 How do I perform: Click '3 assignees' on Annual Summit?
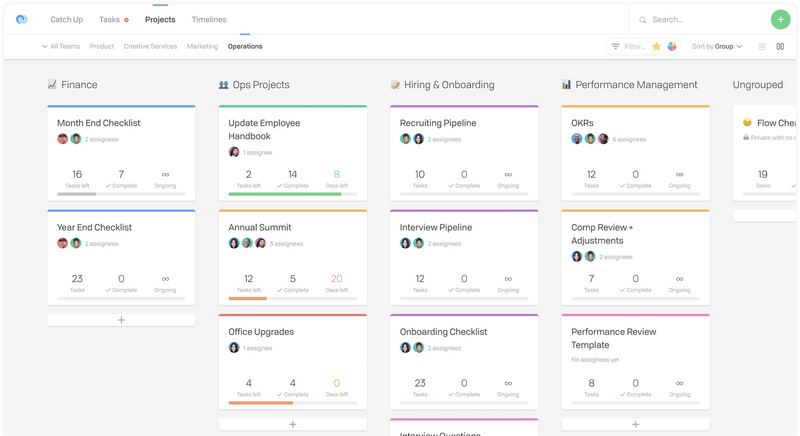(x=286, y=244)
